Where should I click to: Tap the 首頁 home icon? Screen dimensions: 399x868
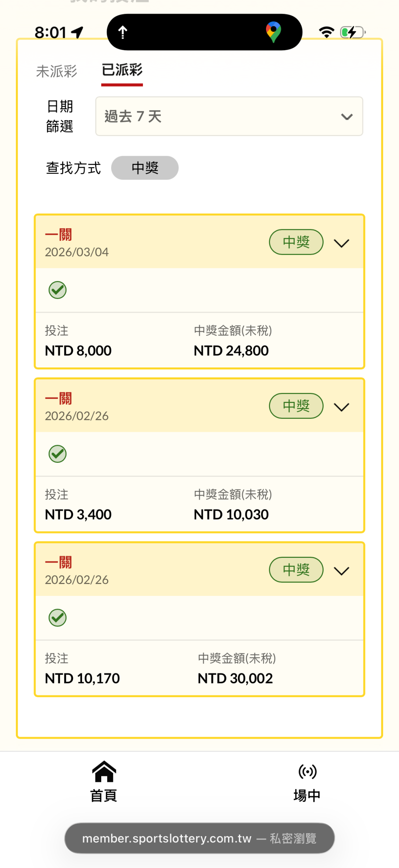point(104,772)
